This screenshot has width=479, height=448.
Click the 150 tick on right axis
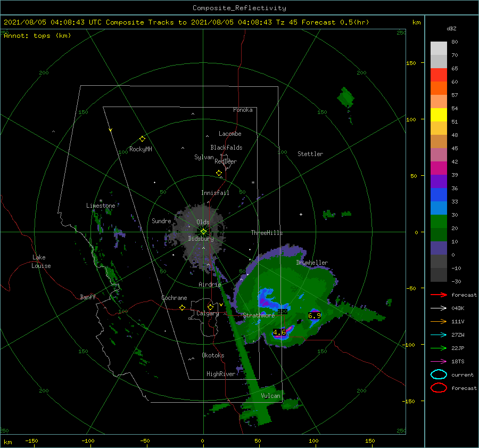[411, 63]
